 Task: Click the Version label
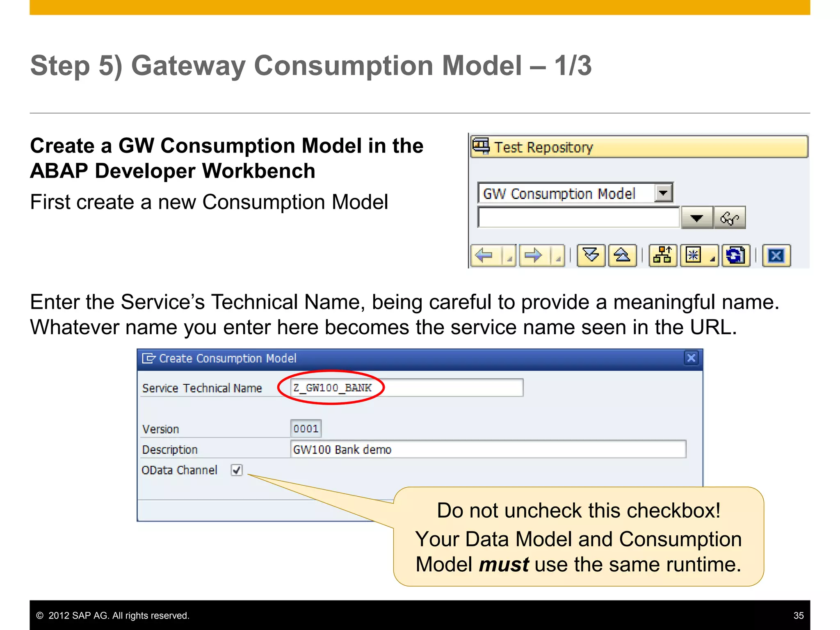click(160, 429)
